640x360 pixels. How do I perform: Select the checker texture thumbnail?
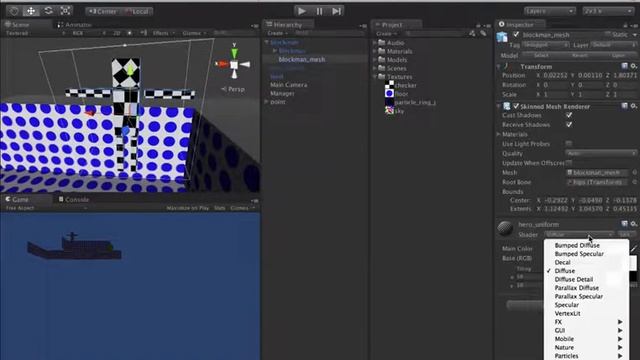point(389,85)
